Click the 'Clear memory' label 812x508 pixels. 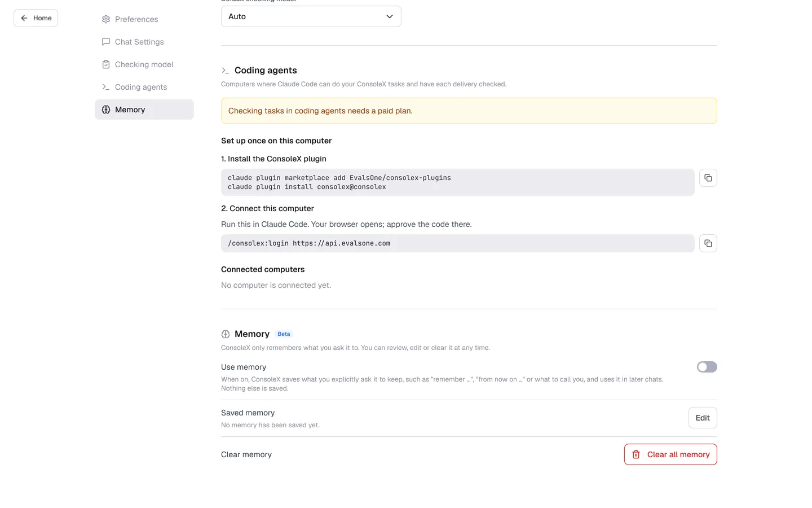(x=246, y=454)
